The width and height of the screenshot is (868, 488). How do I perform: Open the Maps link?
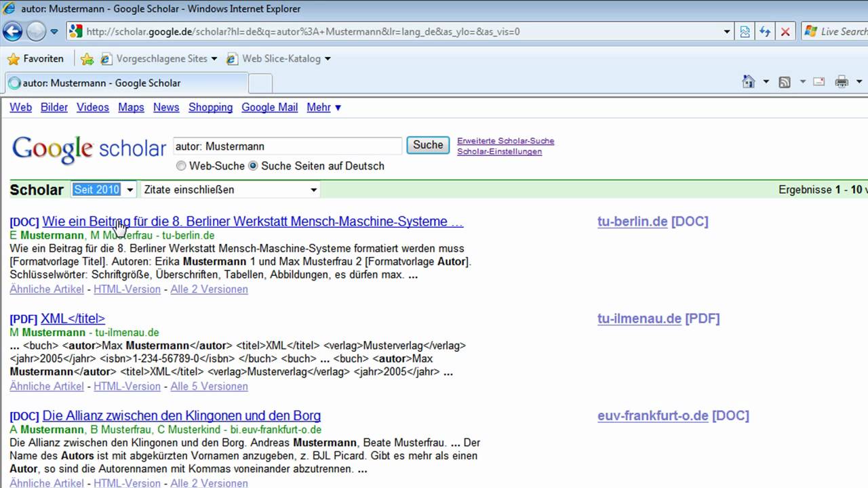click(131, 107)
